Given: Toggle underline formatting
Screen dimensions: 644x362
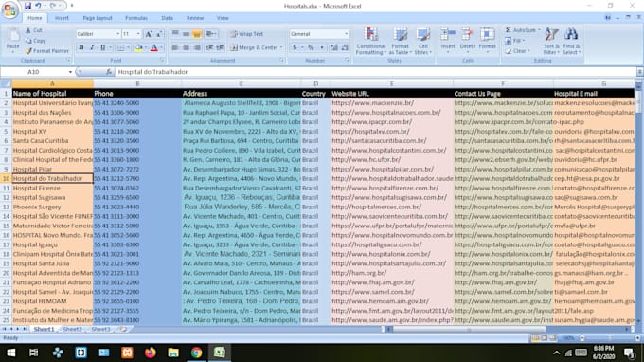Looking at the screenshot, I should (102, 47).
